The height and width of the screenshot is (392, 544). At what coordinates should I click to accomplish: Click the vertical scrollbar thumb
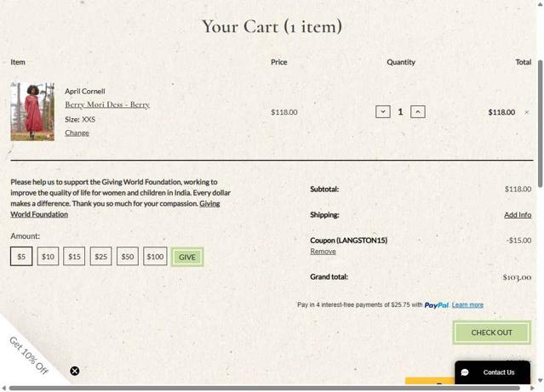click(x=541, y=124)
